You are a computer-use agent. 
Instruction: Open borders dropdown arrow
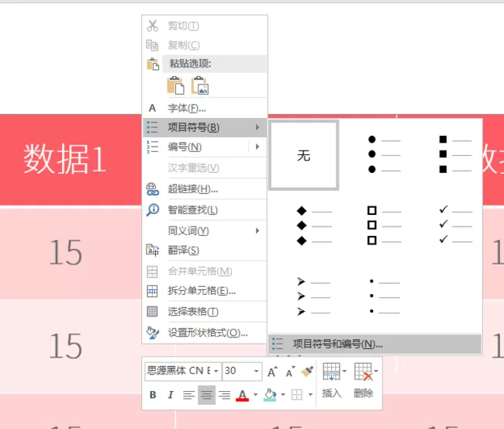pos(310,395)
